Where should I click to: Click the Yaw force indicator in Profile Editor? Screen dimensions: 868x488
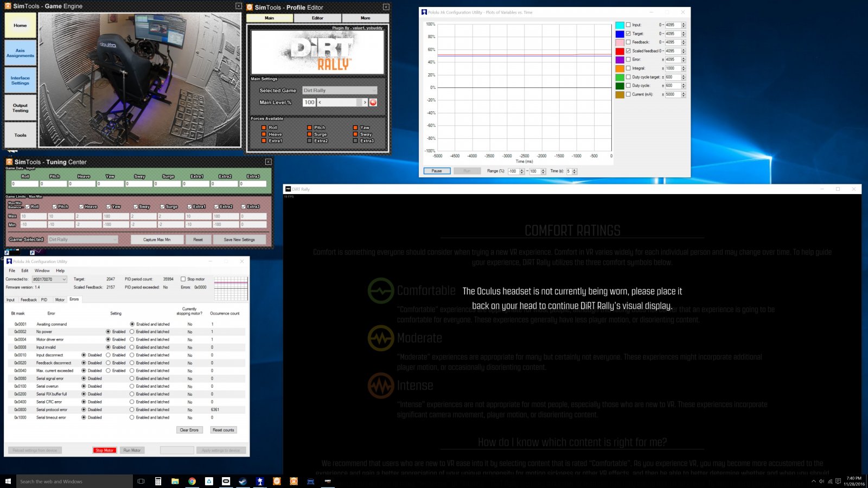tap(355, 128)
